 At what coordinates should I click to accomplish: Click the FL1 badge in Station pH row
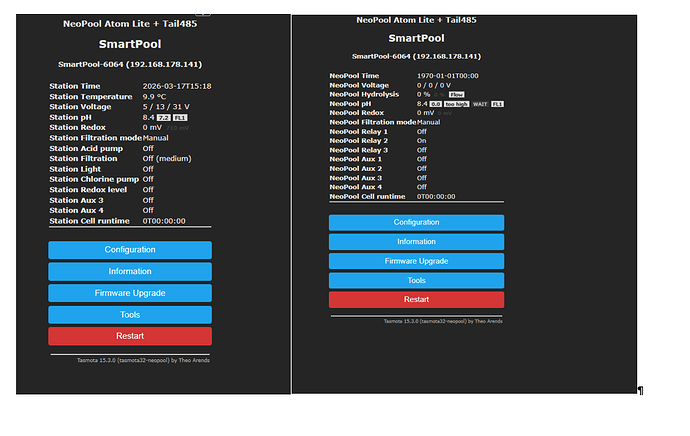(x=180, y=118)
